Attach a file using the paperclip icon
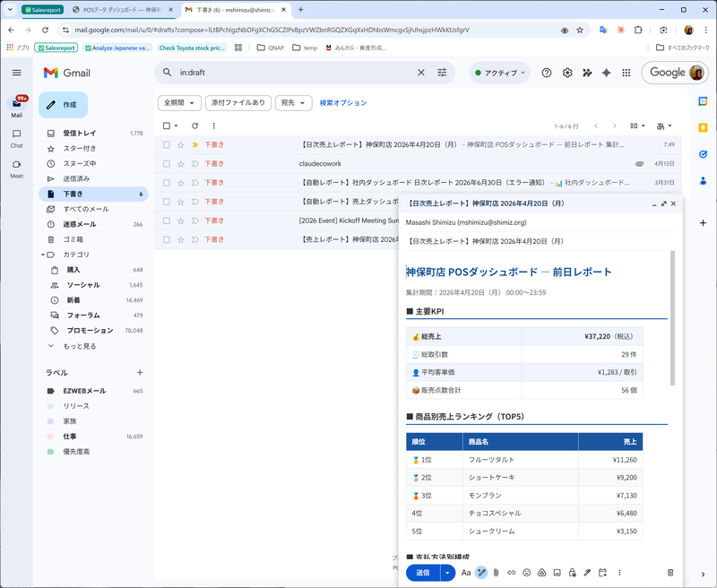717x588 pixels. pyautogui.click(x=495, y=573)
